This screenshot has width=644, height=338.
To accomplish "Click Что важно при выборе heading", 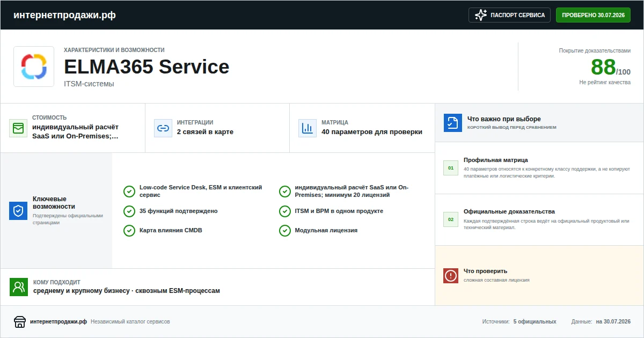I will click(x=504, y=119).
